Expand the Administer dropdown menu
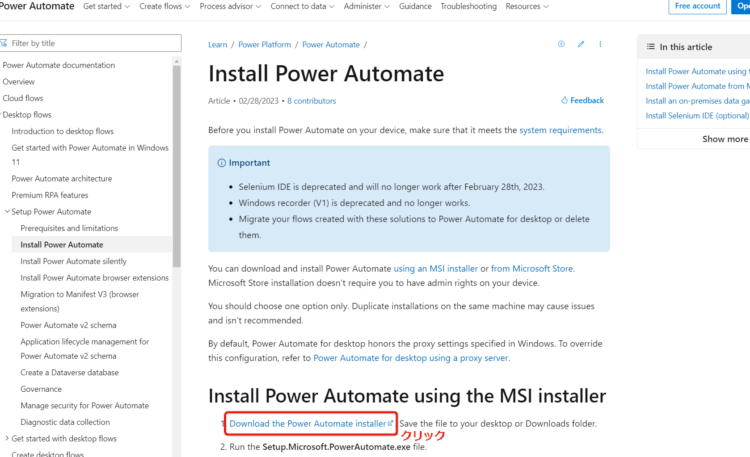 pos(366,6)
